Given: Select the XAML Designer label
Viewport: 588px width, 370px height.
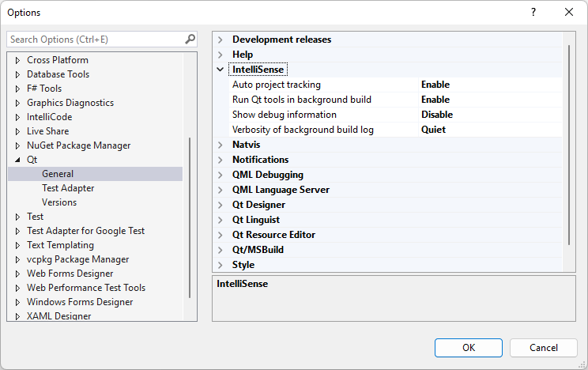Looking at the screenshot, I should coord(58,316).
